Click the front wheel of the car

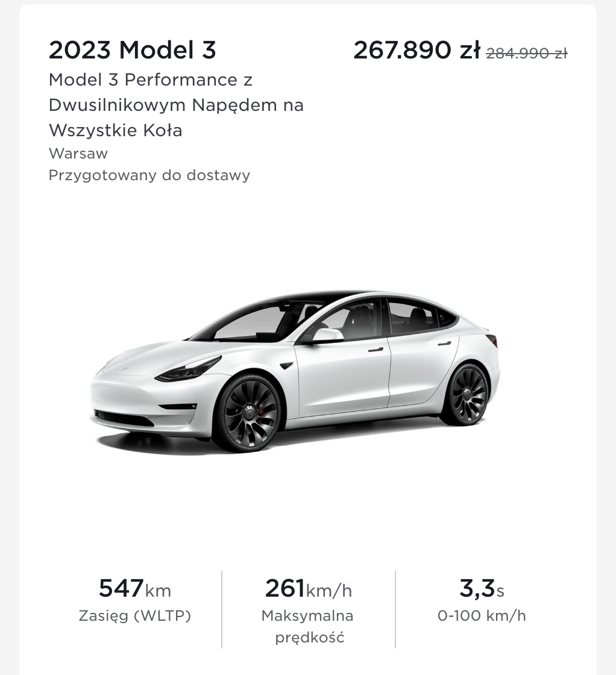pyautogui.click(x=249, y=413)
